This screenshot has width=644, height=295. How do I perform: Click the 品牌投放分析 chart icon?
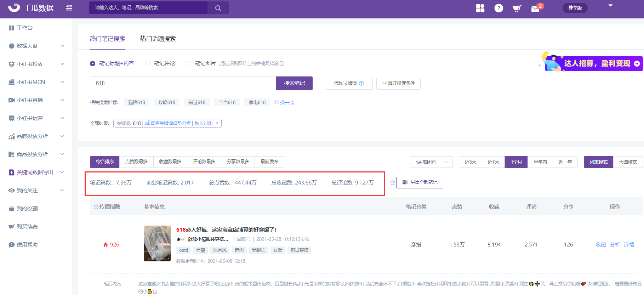click(12, 136)
